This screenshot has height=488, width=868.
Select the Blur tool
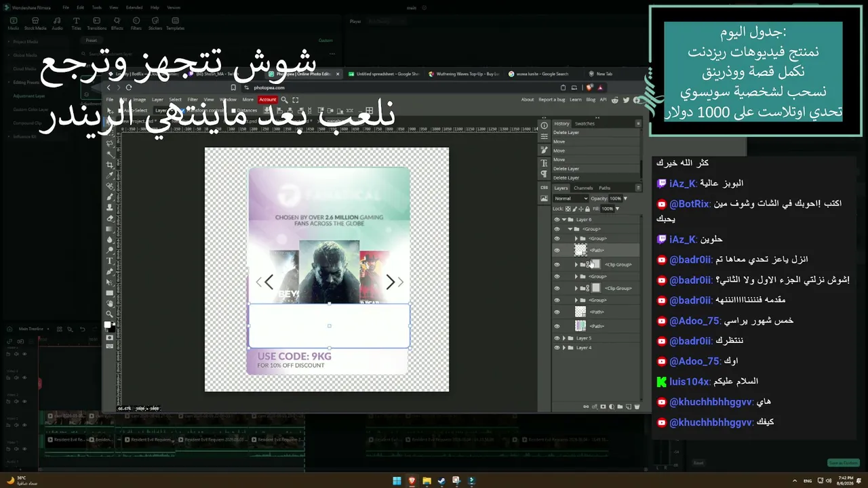pyautogui.click(x=110, y=239)
